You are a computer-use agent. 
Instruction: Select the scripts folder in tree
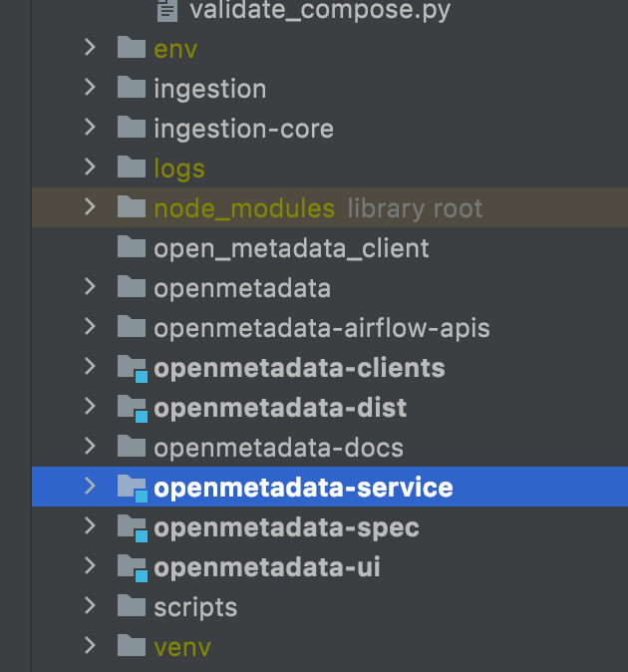(x=195, y=607)
